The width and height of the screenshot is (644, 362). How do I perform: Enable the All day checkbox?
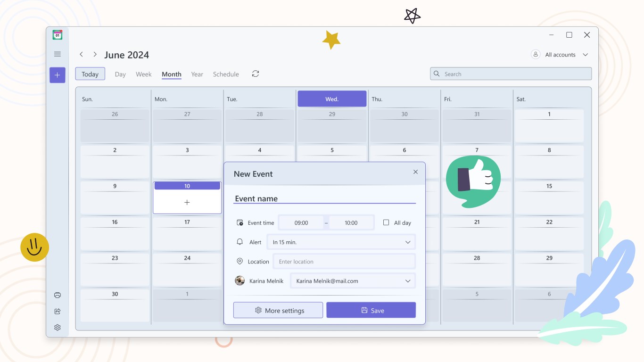click(386, 222)
